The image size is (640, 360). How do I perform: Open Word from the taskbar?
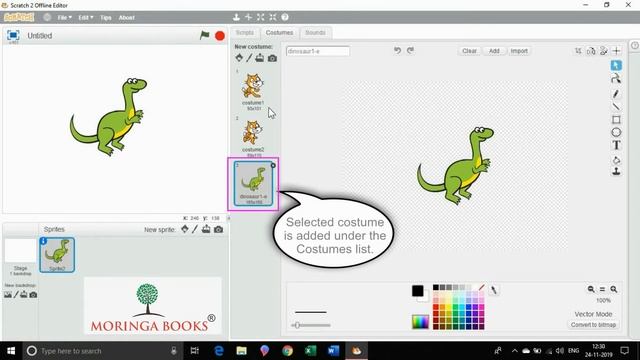333,351
